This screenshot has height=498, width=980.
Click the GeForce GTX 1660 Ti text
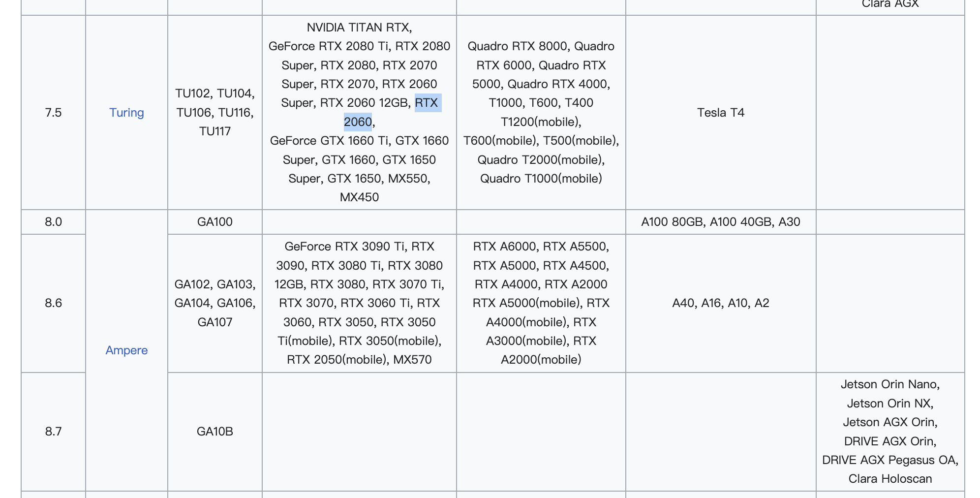click(330, 141)
